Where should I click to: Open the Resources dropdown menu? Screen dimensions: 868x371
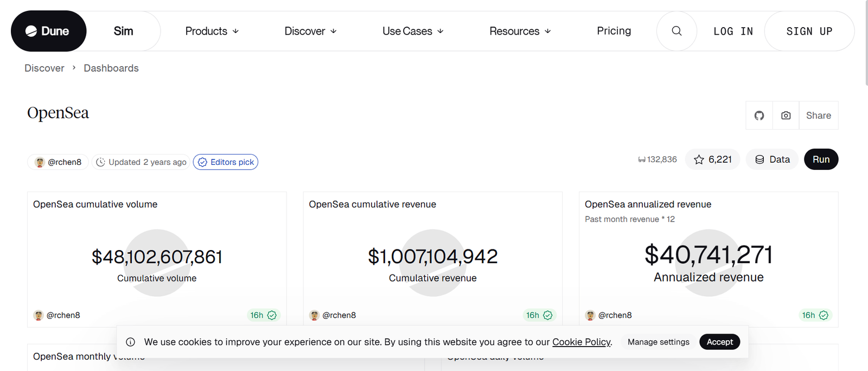tap(520, 31)
